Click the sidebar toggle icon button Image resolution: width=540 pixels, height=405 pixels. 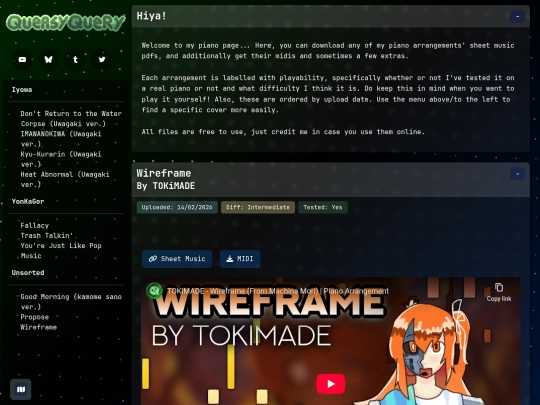coord(21,390)
